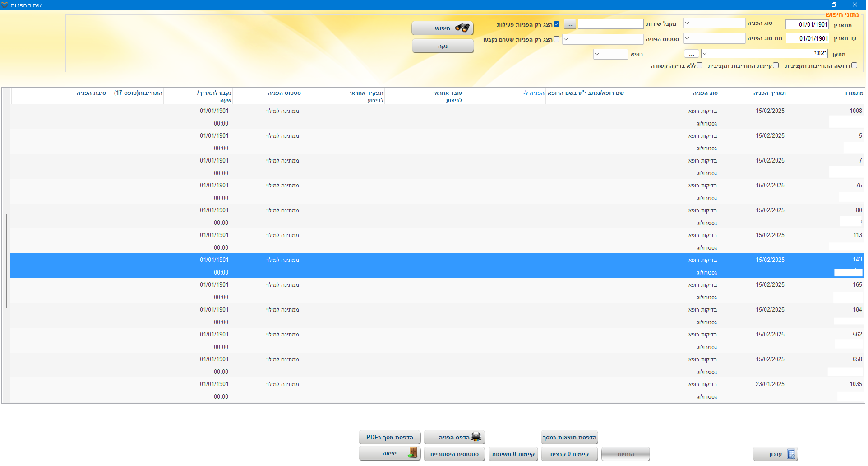
Task: Open סטטוסים היסטוריים
Action: [454, 454]
